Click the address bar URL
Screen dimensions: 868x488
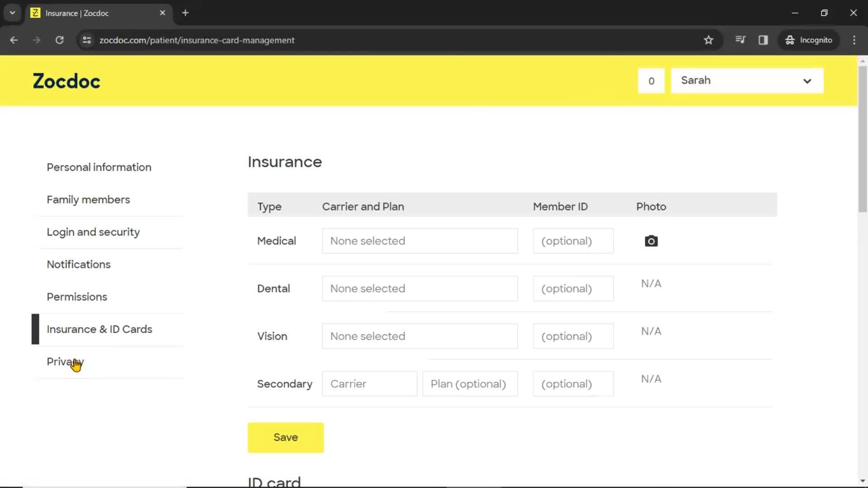coord(197,40)
